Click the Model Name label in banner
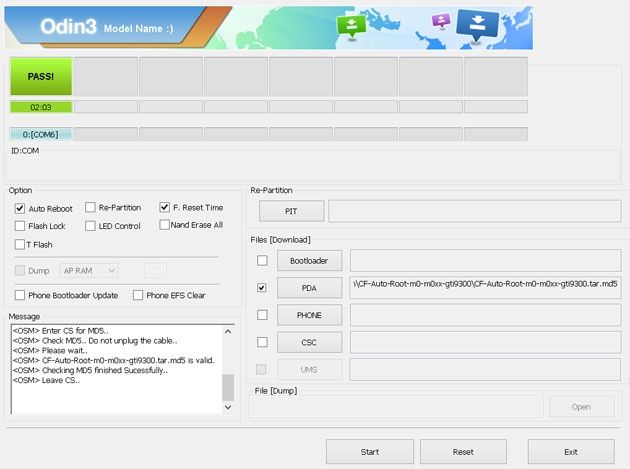Viewport: 630px width, 469px height. 139,29
